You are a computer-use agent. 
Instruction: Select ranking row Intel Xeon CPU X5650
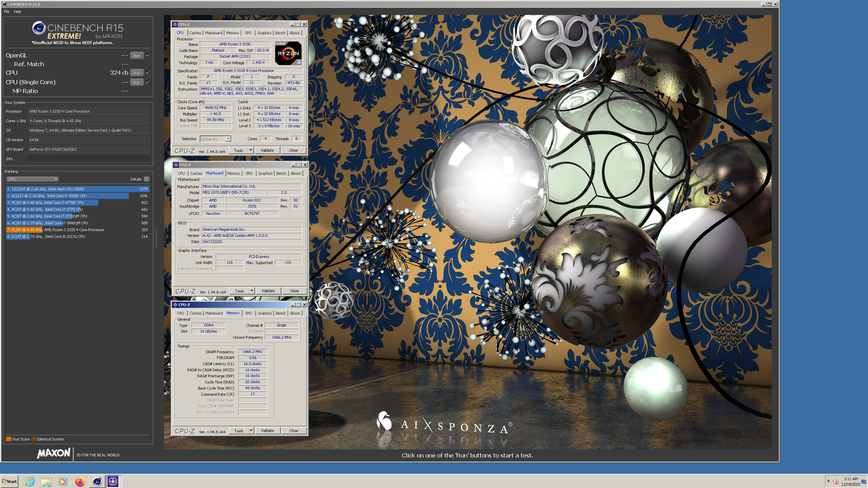tap(78, 189)
